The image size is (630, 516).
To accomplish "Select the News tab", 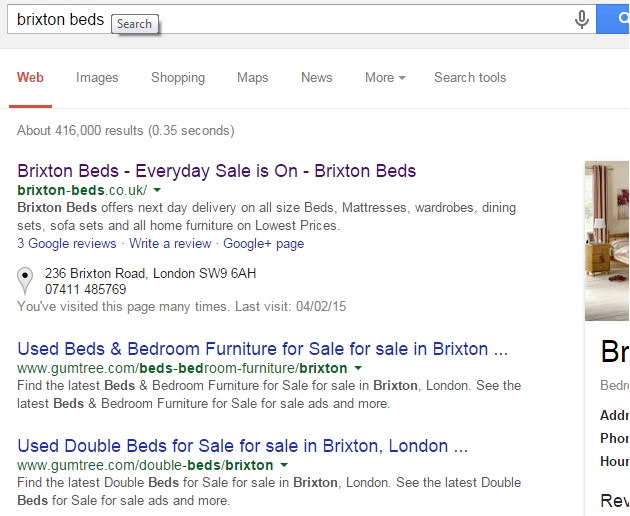I will [x=316, y=78].
